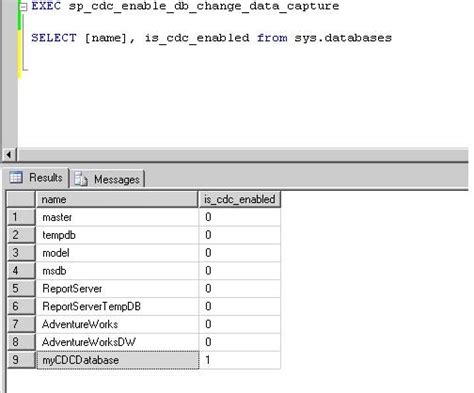The width and height of the screenshot is (474, 393).
Task: Click the ReportServer name cell
Action: click(117, 288)
